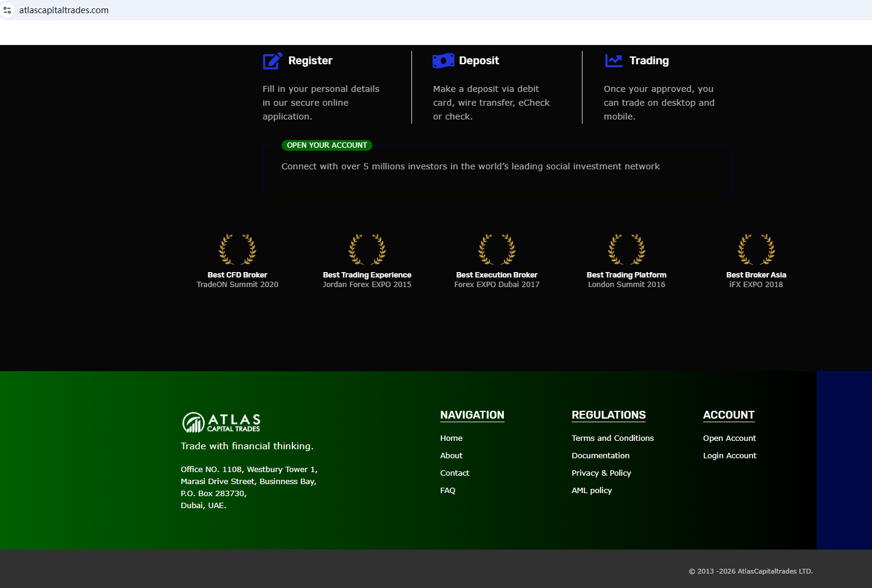Click the Best Broker Asia laurel wreath

pos(756,249)
